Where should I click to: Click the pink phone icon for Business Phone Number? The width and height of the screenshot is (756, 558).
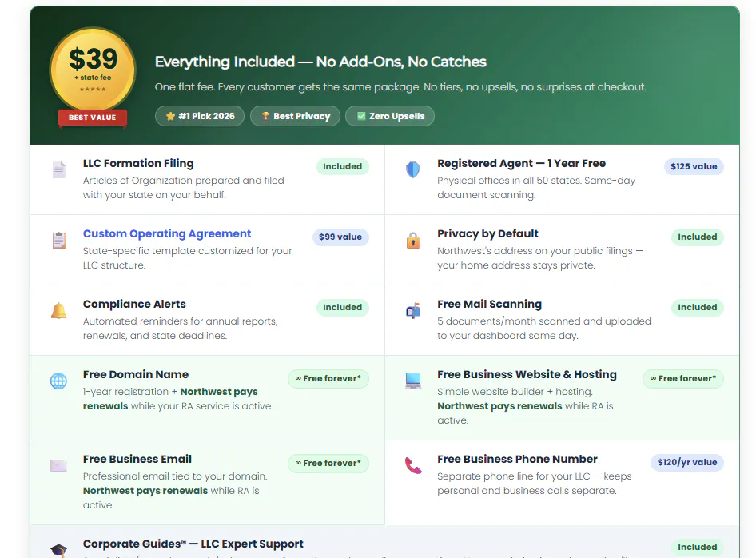(x=413, y=465)
